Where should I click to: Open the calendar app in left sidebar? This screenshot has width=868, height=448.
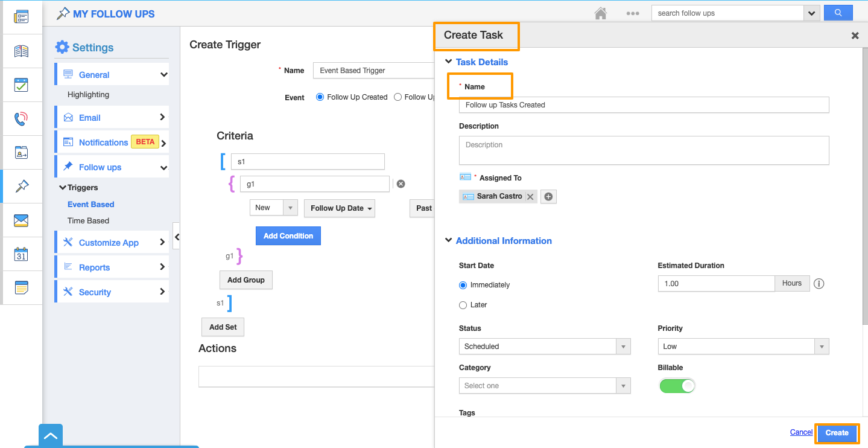click(21, 254)
